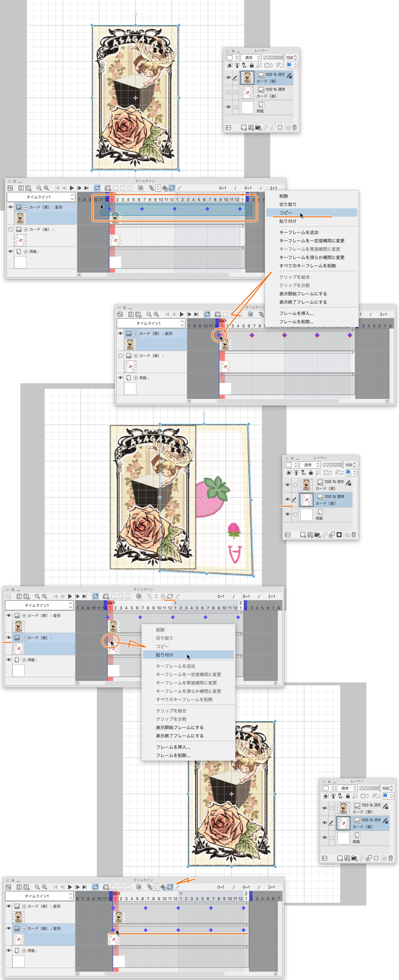Open keyframe interpolation dropdown in topmost timeline toolbar
The image size is (399, 980).
point(158,188)
